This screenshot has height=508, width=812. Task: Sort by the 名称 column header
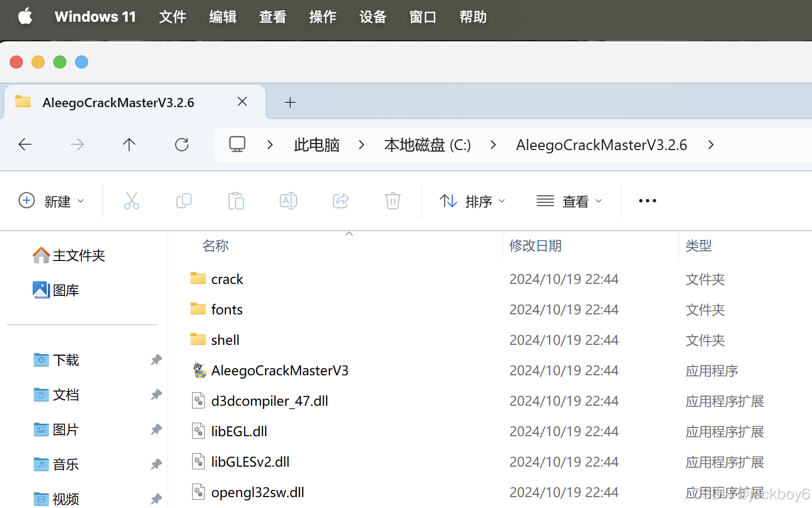pos(216,246)
